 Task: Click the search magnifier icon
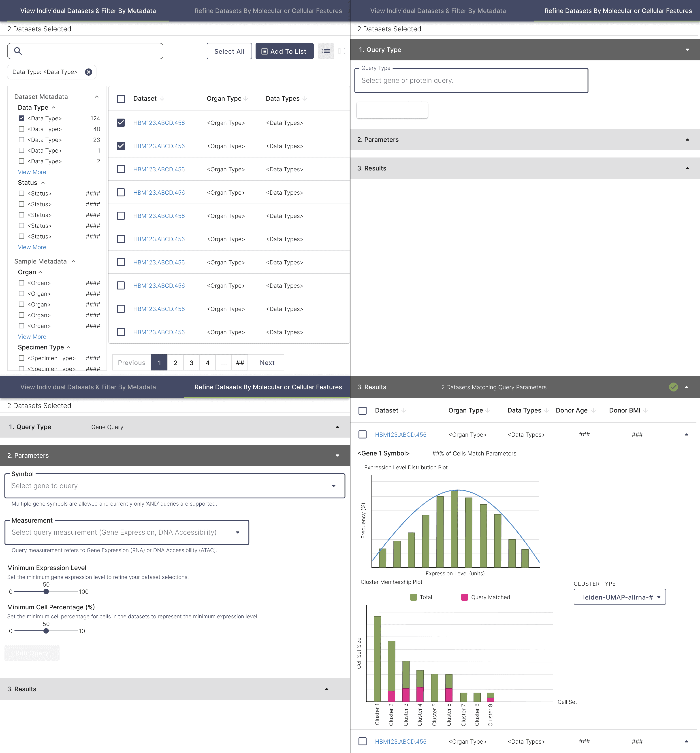(18, 51)
